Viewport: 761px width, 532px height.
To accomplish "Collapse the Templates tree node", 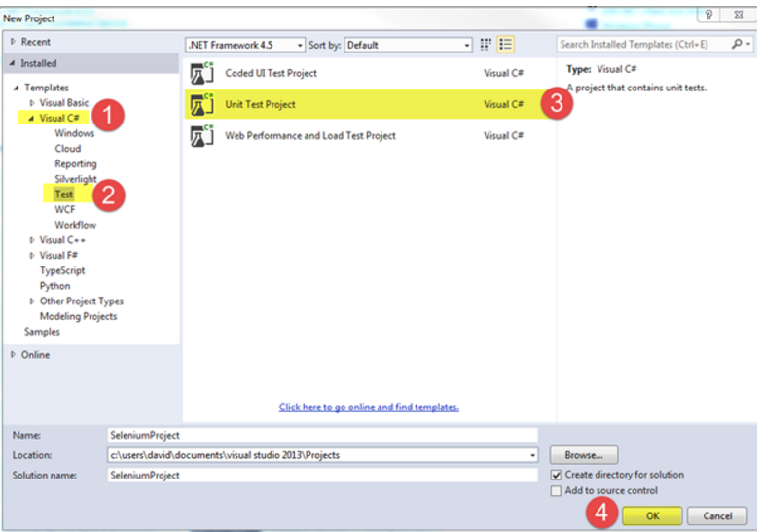I will pos(16,88).
